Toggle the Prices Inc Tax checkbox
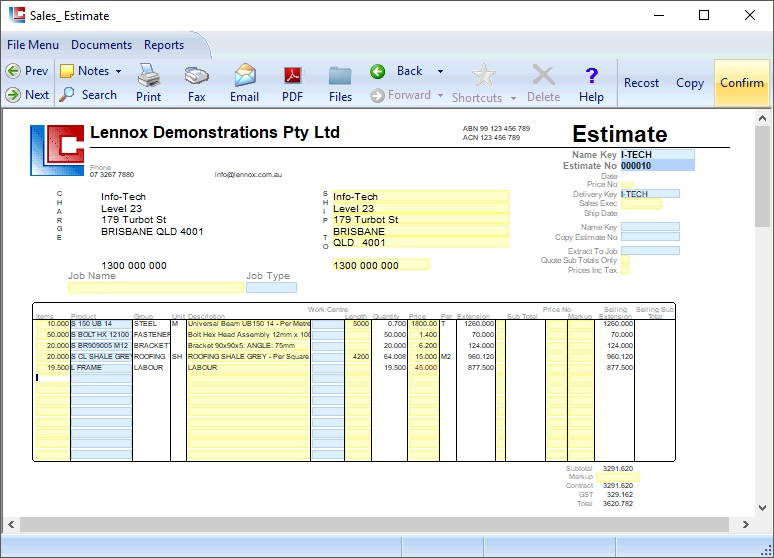Viewport: 774px width, 558px height. point(625,270)
